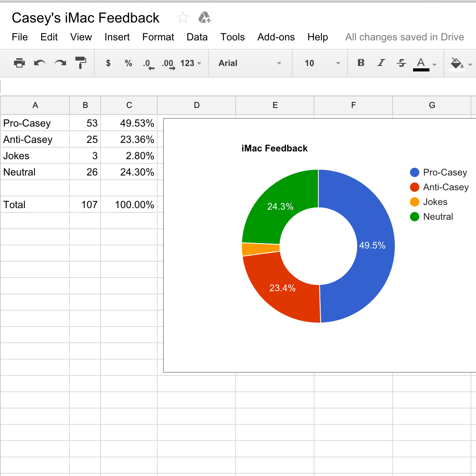Viewport: 476px width, 476px height.
Task: Toggle italic formatting
Action: click(x=381, y=63)
